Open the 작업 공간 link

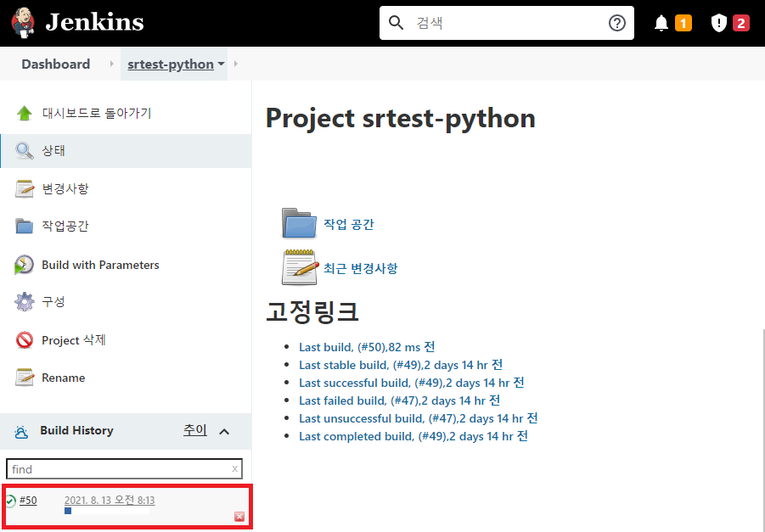point(349,224)
